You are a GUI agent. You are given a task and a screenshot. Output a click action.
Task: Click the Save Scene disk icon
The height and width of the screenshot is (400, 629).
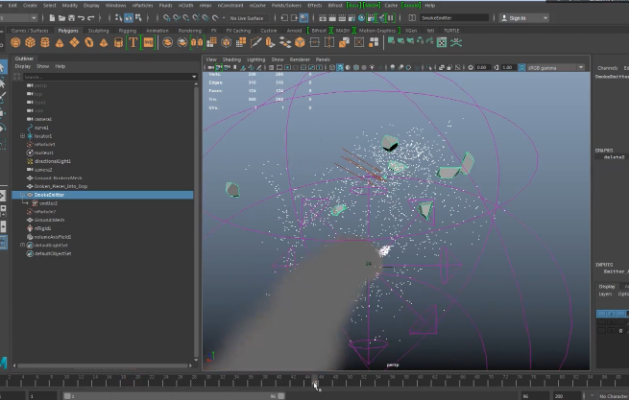pos(71,18)
